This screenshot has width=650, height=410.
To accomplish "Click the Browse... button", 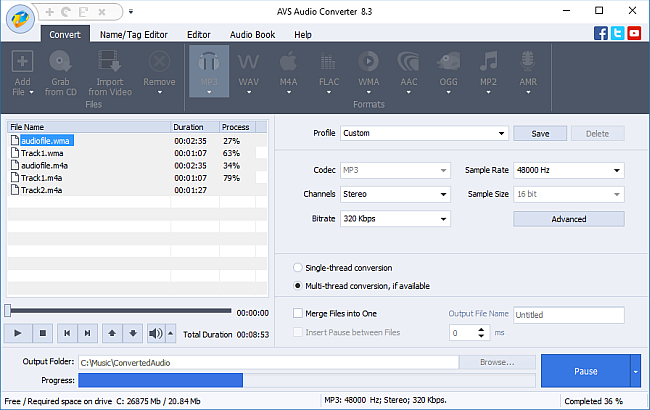I will 497,362.
